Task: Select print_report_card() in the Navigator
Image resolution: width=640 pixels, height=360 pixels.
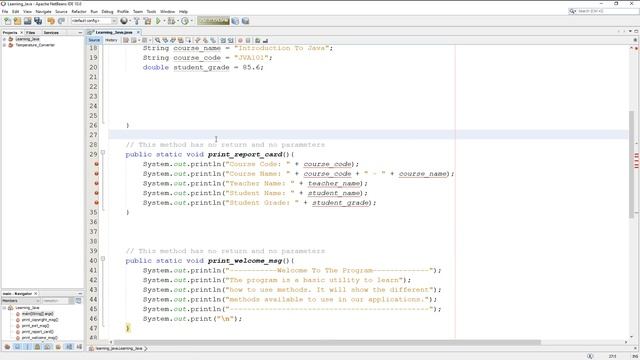Action: pyautogui.click(x=37, y=332)
